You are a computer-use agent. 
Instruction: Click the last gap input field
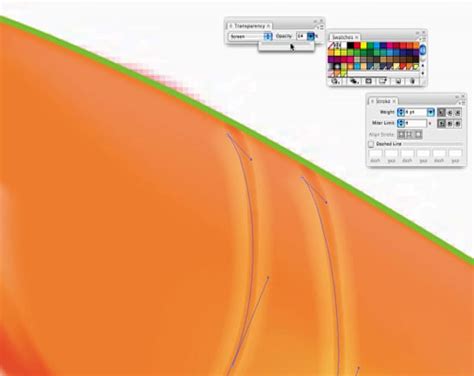coord(455,153)
